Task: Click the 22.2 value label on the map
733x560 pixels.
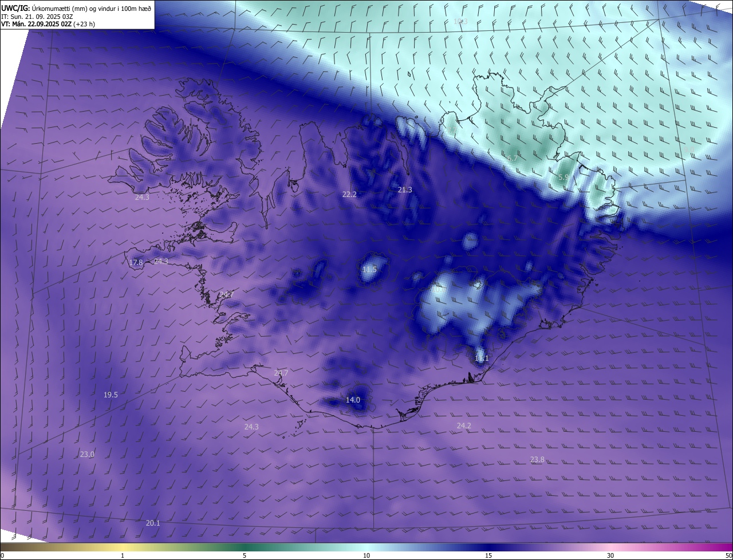Action: click(349, 195)
